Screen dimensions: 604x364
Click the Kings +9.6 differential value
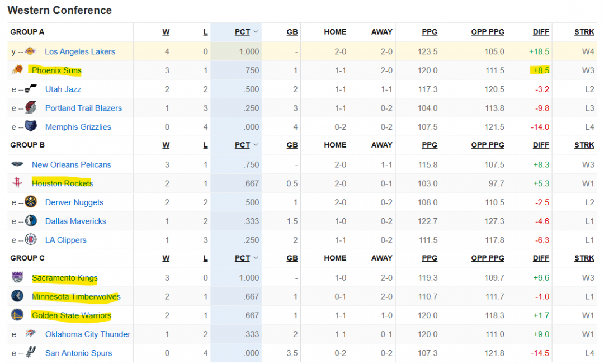tap(541, 278)
